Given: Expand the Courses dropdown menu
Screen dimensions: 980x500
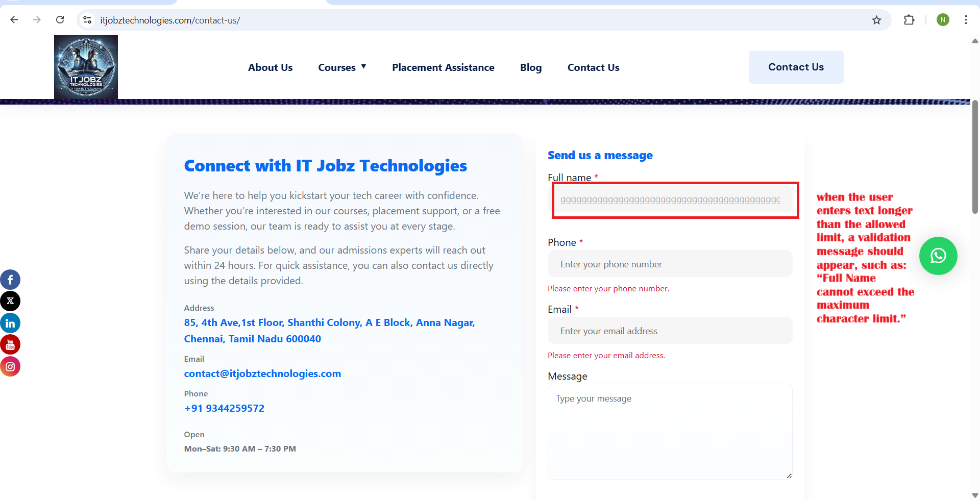Looking at the screenshot, I should pyautogui.click(x=342, y=67).
